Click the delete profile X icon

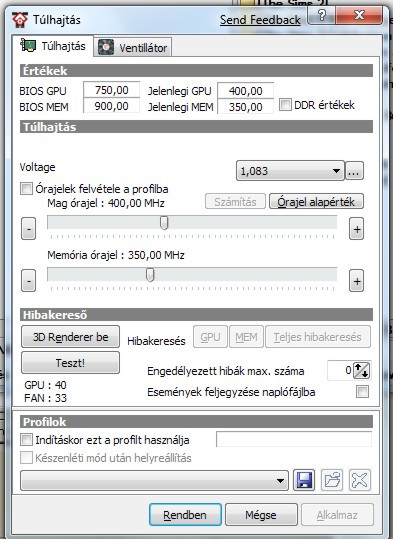pyautogui.click(x=360, y=480)
